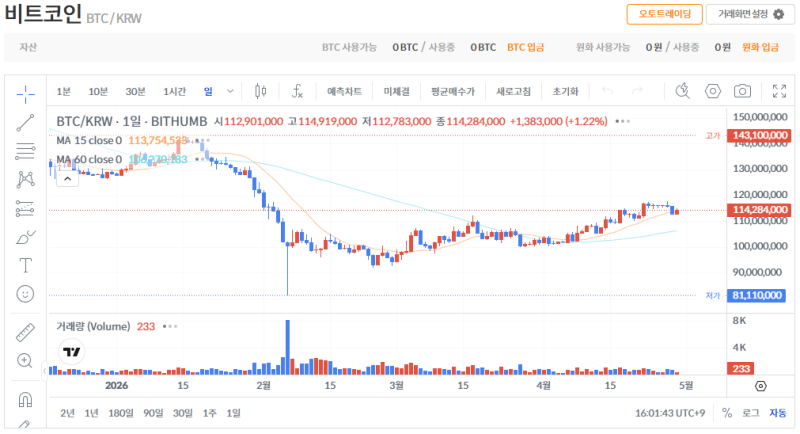Open the timezone 16:01:43 UTC+9 menu
Image resolution: width=800 pixels, height=434 pixels.
click(x=670, y=413)
